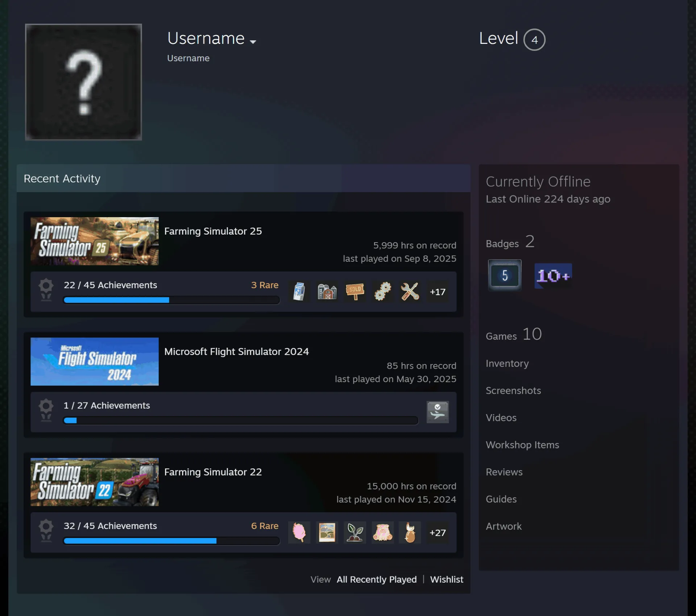
Task: Open the Artwork section
Action: tap(504, 526)
